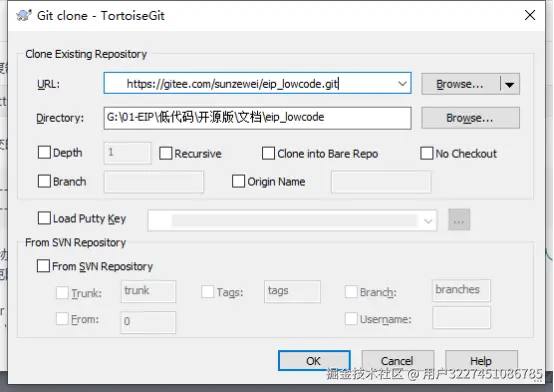This screenshot has height=392, width=554.
Task: Click the Branch name text field
Action: (153, 182)
